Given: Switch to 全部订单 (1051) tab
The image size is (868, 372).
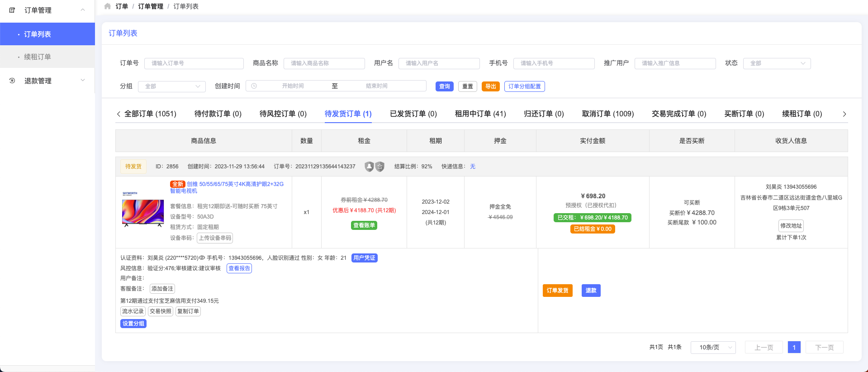Looking at the screenshot, I should pyautogui.click(x=150, y=114).
